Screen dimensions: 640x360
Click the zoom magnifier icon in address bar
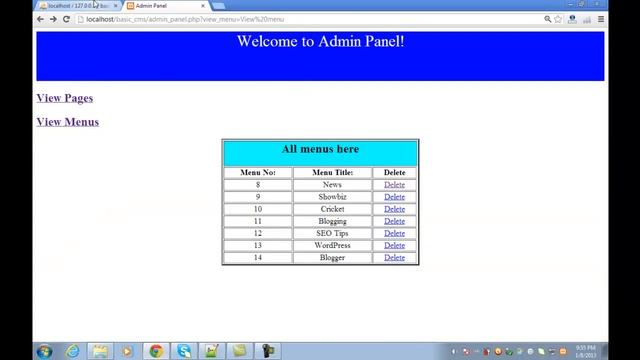(547, 19)
